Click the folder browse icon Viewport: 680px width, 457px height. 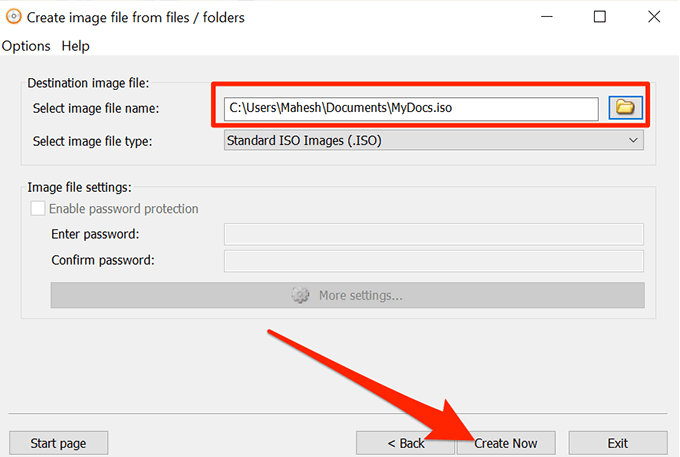(625, 108)
